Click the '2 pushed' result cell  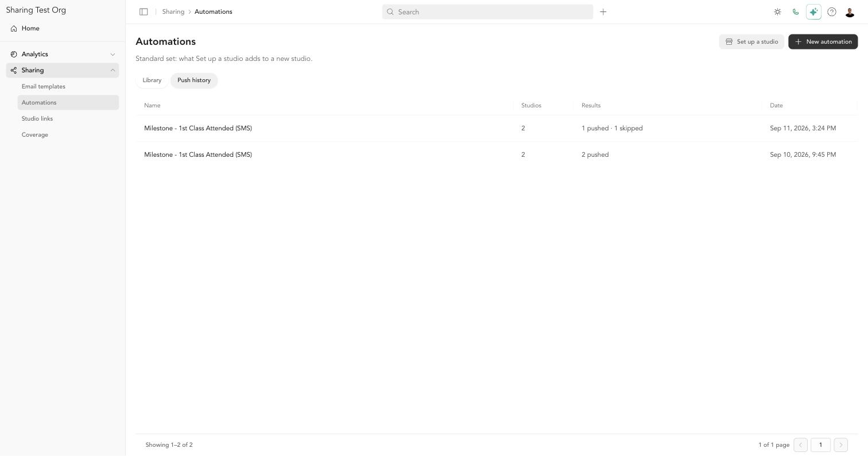595,154
